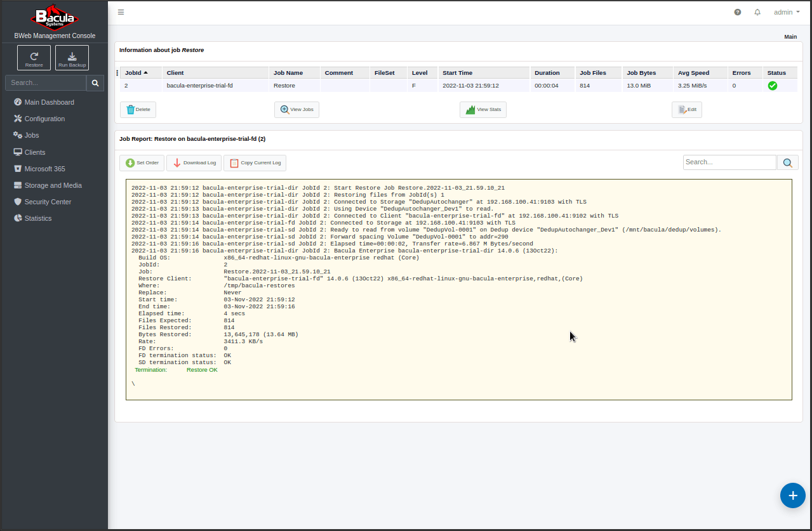Screen dimensions: 812x531
Task: Click the View Jobs button
Action: click(296, 110)
